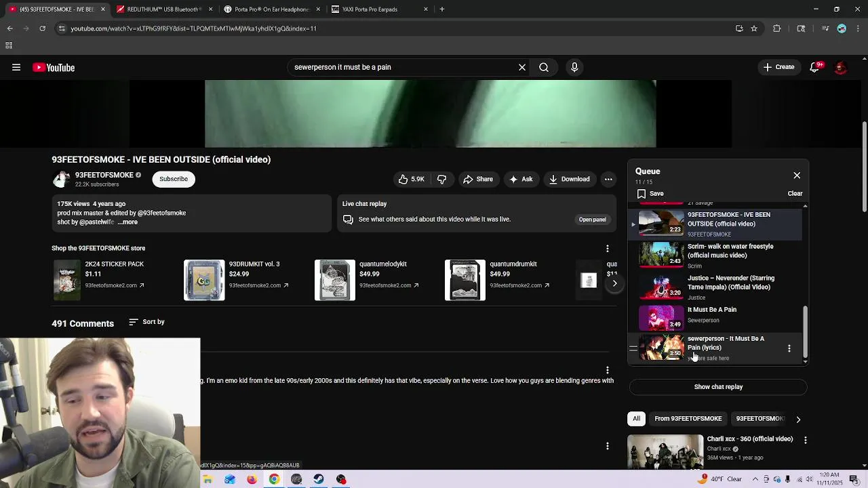868x488 pixels.
Task: Open YouTube notifications bell
Action: [x=815, y=67]
